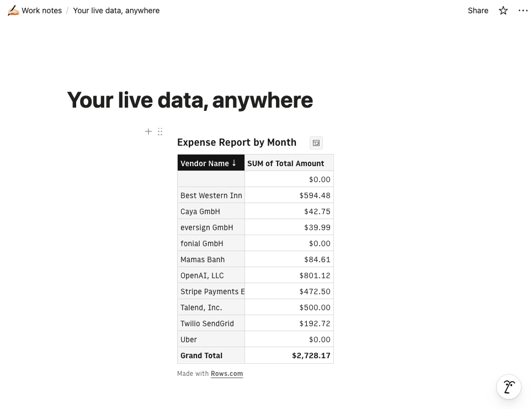Viewport: 532px width, 409px height.
Task: Open the AI assistant floating button
Action: (509, 386)
